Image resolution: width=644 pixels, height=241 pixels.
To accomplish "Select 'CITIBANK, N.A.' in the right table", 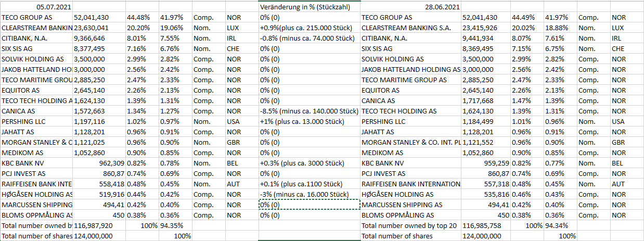I will (x=410, y=38).
